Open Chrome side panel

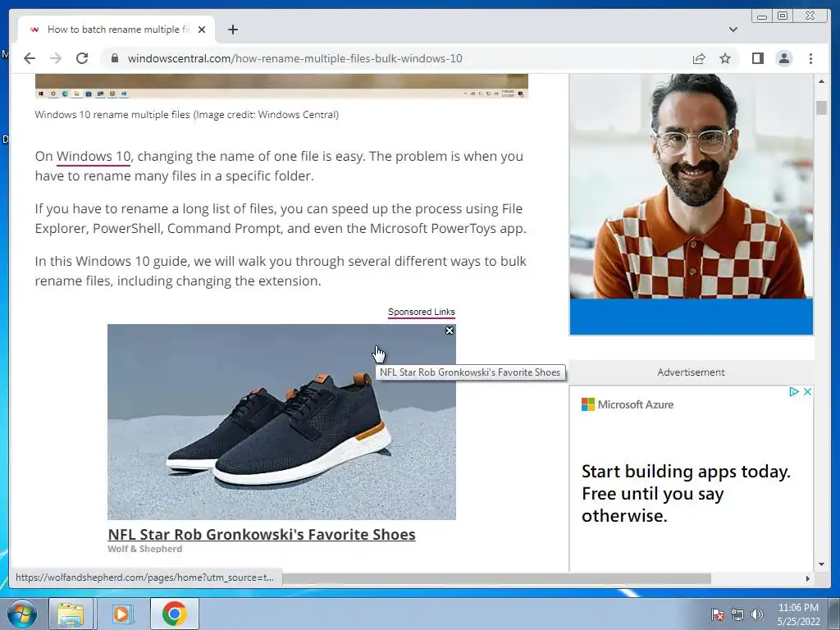757,58
